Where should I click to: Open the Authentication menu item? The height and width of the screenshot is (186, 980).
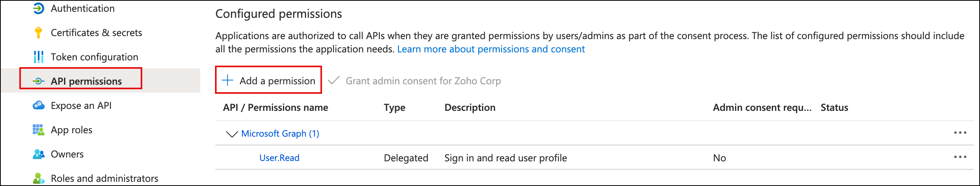point(83,8)
